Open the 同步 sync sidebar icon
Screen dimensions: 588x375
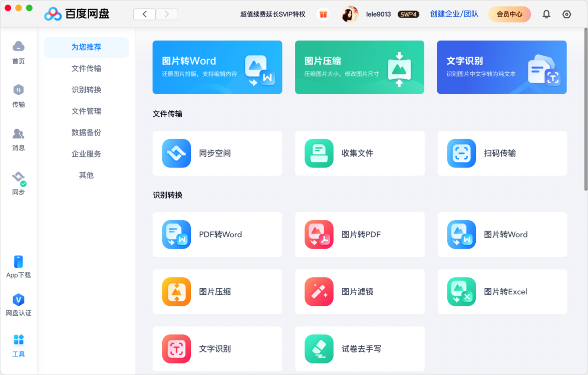point(19,177)
